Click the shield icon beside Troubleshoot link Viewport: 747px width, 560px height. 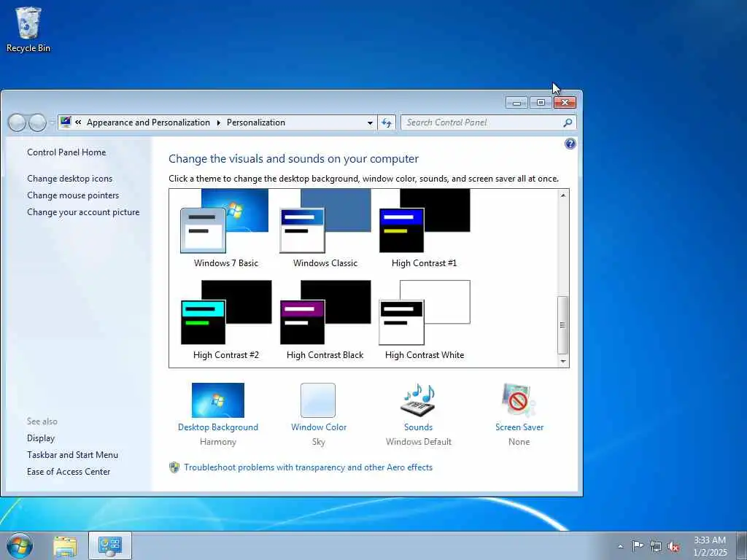click(x=174, y=467)
